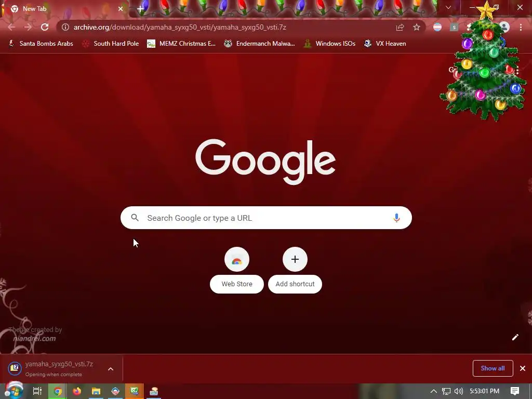
Task: Open the gray S extension icon
Action: pyautogui.click(x=454, y=27)
